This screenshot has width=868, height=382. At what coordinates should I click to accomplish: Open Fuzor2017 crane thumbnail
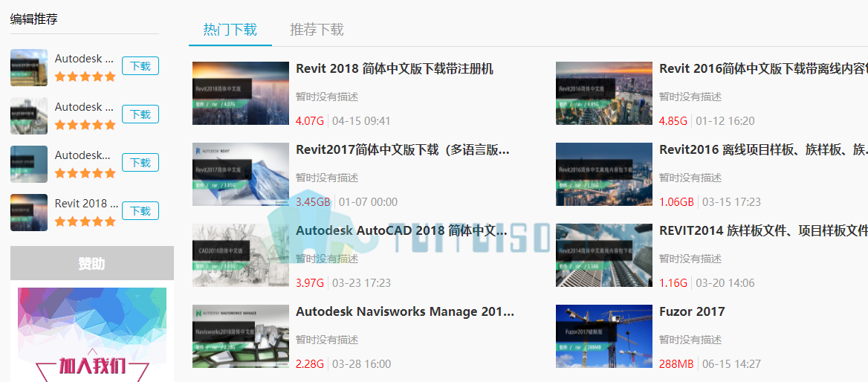pos(604,336)
